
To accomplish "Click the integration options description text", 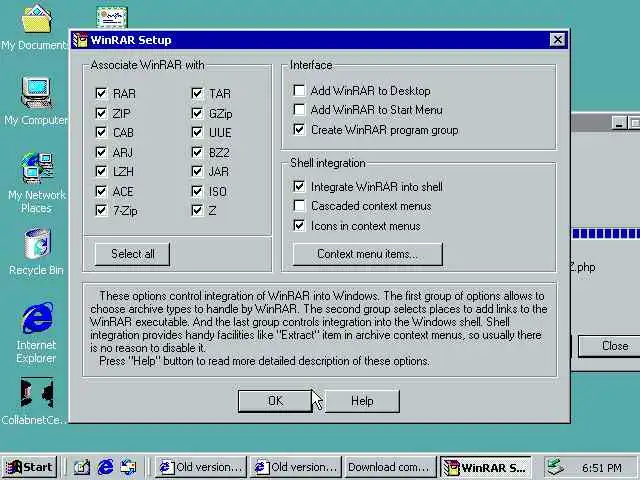I will [318, 328].
